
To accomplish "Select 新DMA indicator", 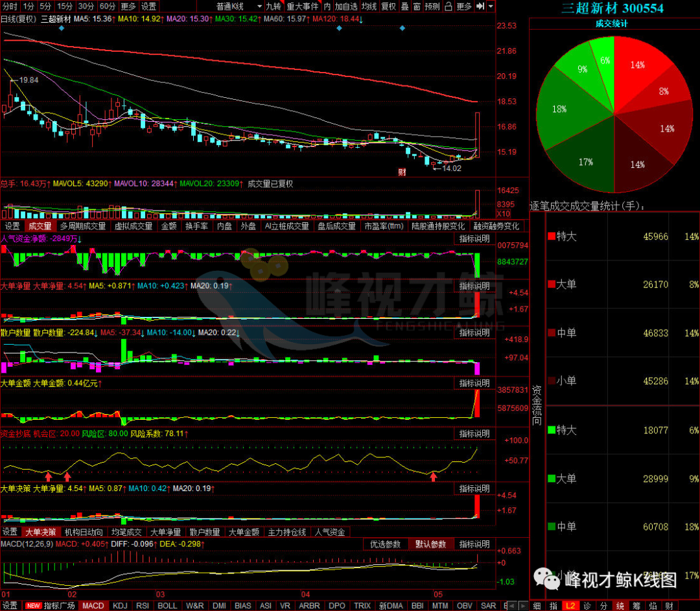I will click(x=391, y=606).
